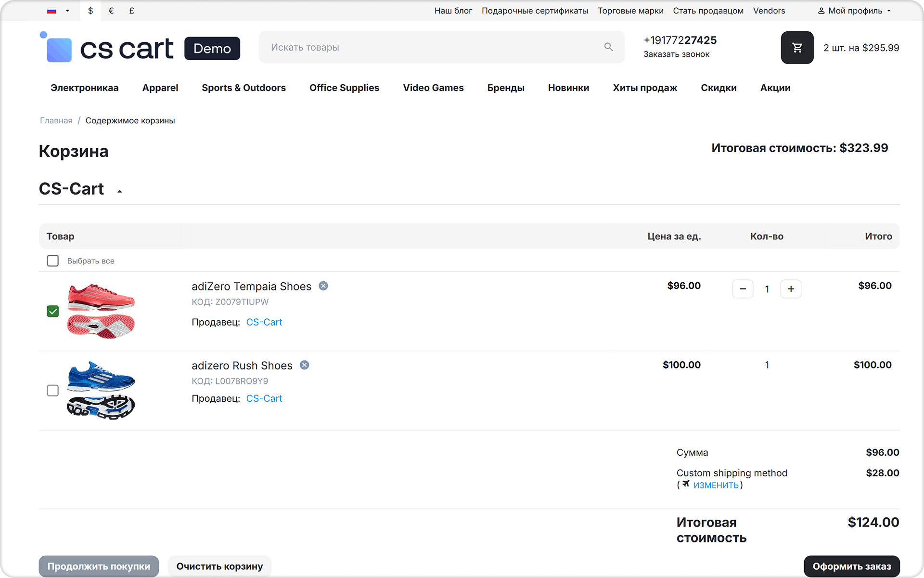Click the plane icon by shipping method
This screenshot has height=578, width=924.
tap(686, 484)
